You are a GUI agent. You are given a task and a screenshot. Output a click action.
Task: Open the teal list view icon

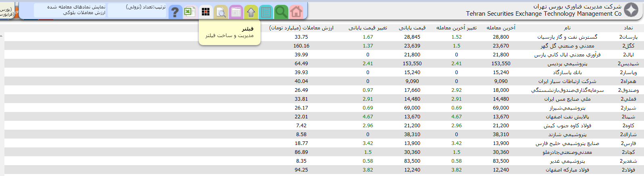click(x=266, y=12)
